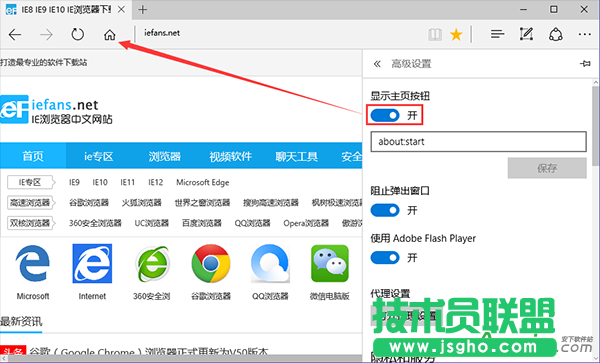
Task: Pin the 高级设置 settings pane
Action: (585, 63)
